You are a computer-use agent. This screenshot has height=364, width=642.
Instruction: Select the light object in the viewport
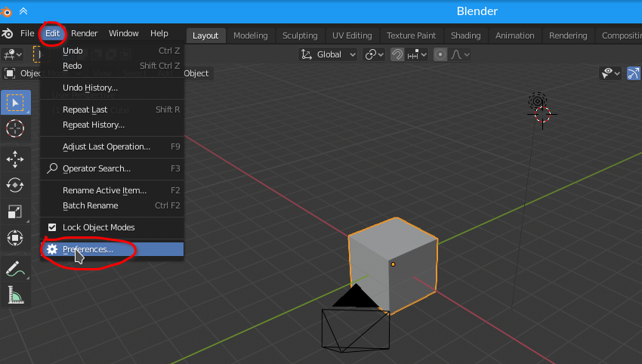[x=538, y=100]
